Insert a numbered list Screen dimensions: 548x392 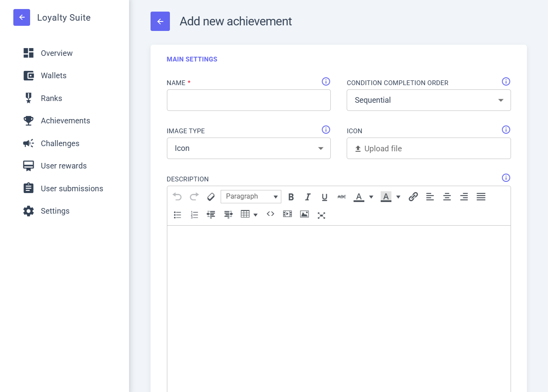[x=194, y=214]
